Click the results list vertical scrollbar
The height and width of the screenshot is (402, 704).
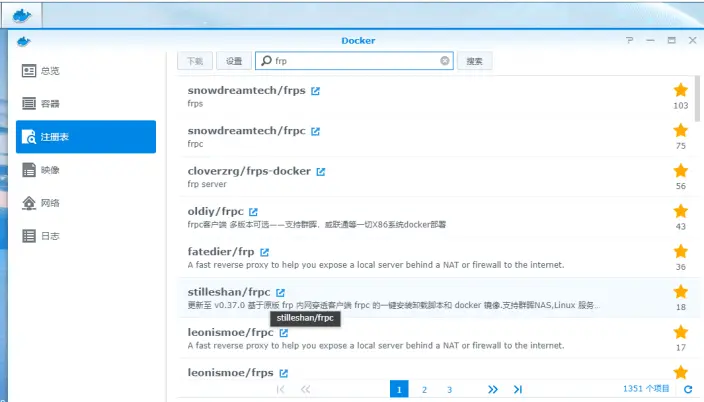pyautogui.click(x=697, y=99)
